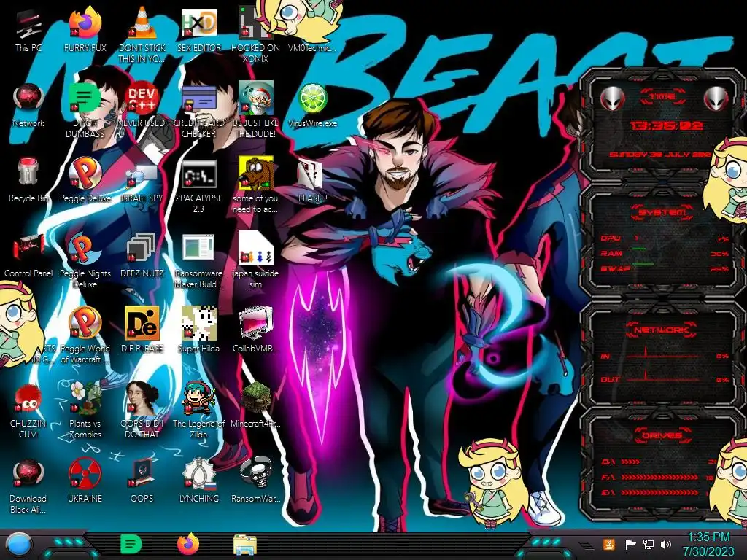The image size is (747, 560).
Task: Open Firefox from the taskbar
Action: pyautogui.click(x=188, y=544)
